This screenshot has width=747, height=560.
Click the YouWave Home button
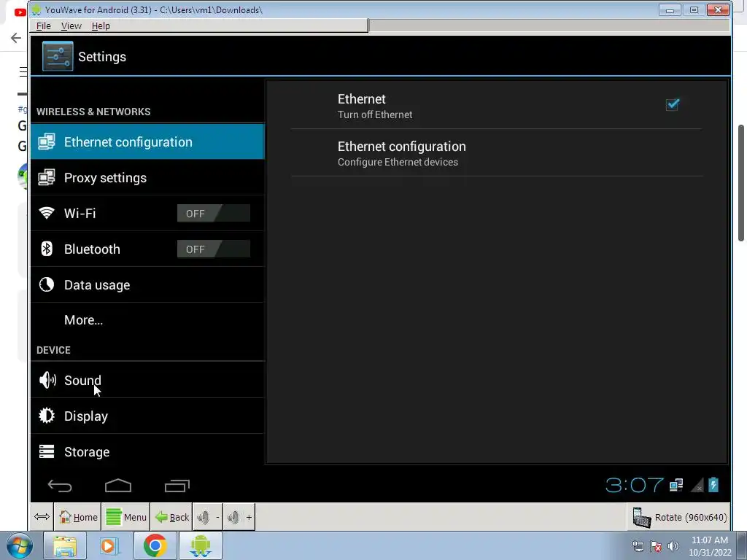78,517
